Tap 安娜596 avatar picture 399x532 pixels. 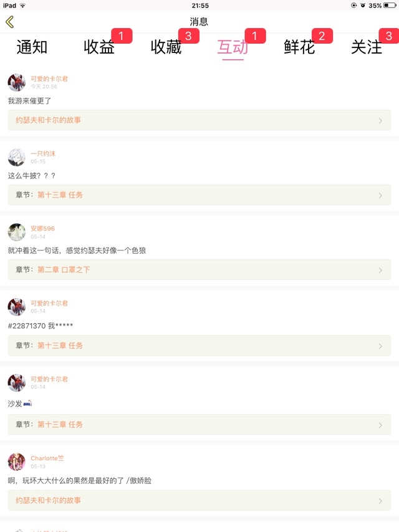click(17, 232)
